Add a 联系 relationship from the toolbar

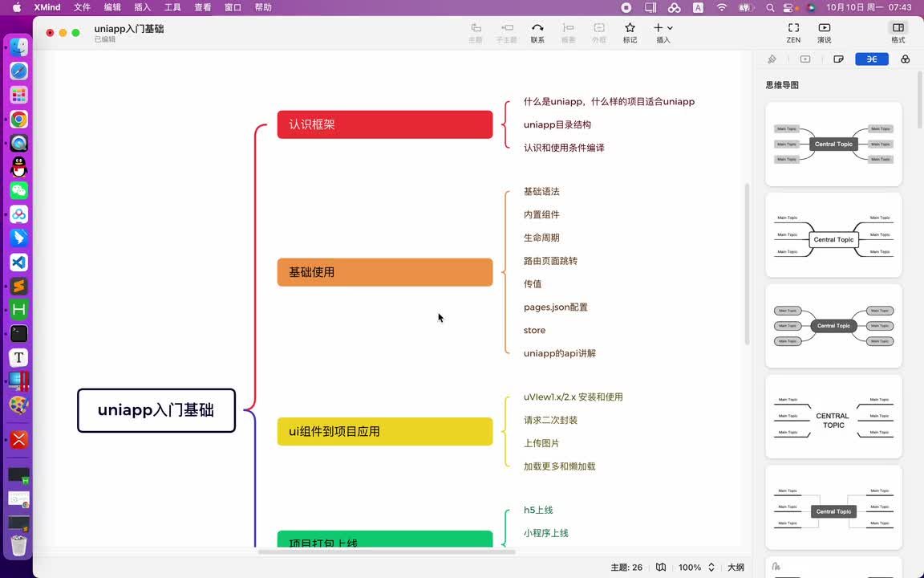(x=537, y=32)
